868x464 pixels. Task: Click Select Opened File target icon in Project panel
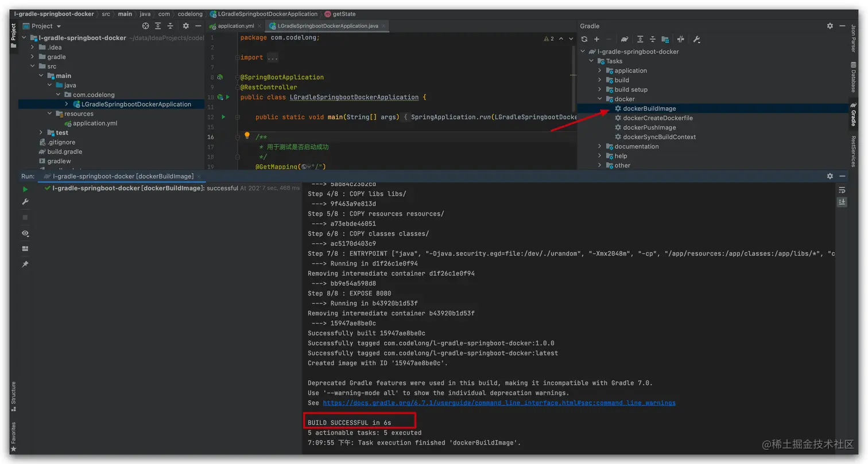146,26
